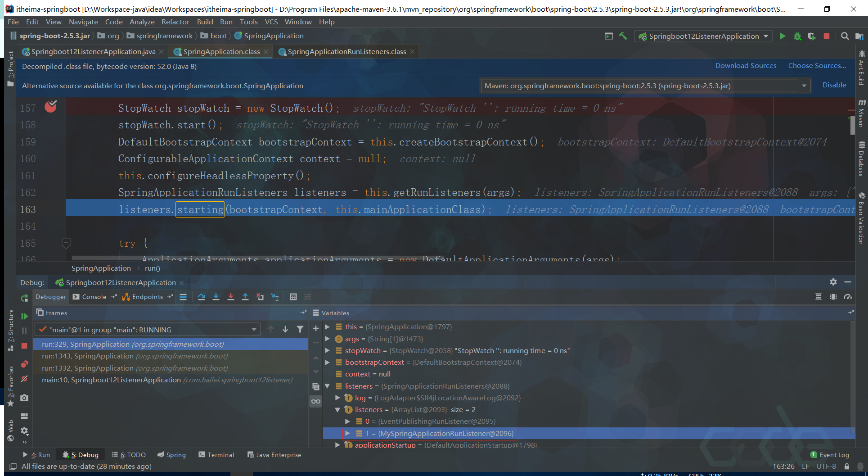The image size is (868, 476).
Task: Expand the MySpringApplicationRunListener@2096 element
Action: [347, 433]
